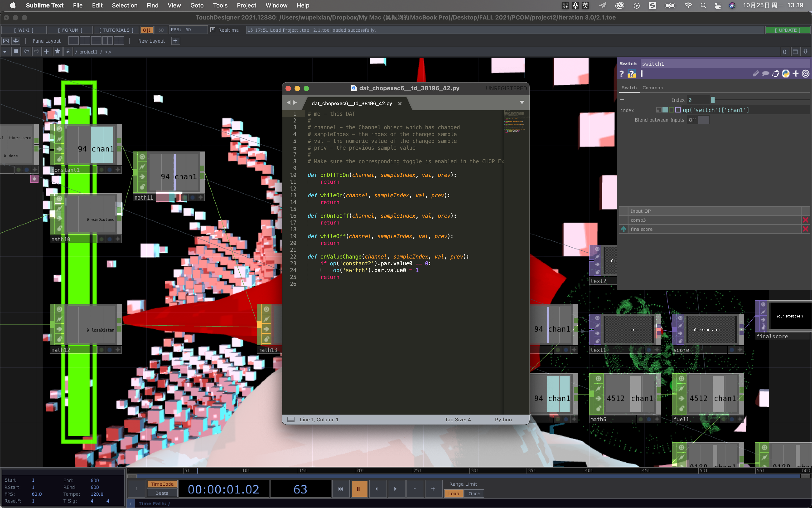This screenshot has height=508, width=812.
Task: Toggle the Realtime checkbox
Action: [213, 30]
